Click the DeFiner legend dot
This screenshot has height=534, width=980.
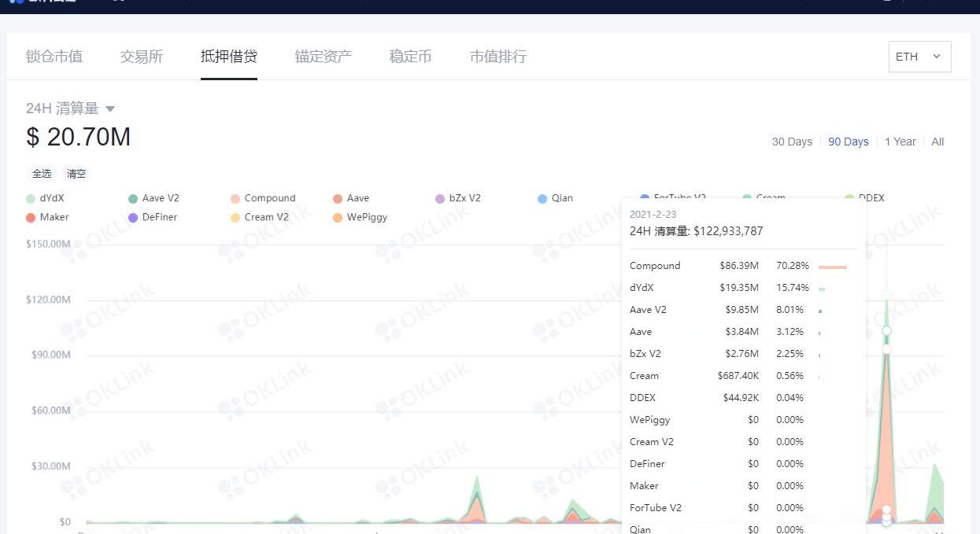(x=133, y=217)
